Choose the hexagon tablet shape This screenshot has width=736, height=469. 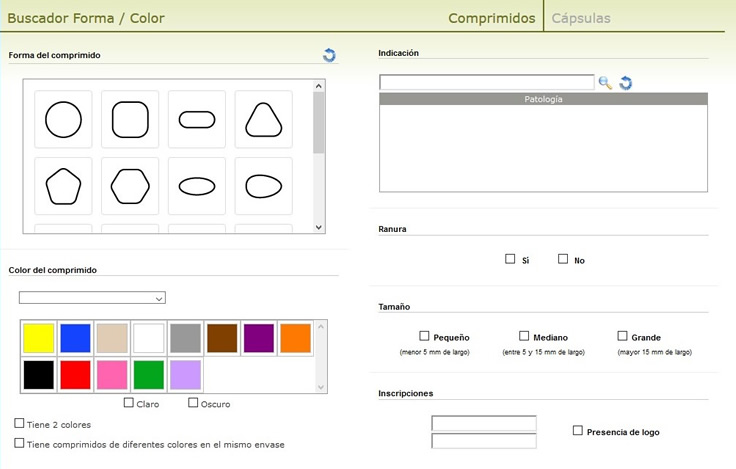130,185
